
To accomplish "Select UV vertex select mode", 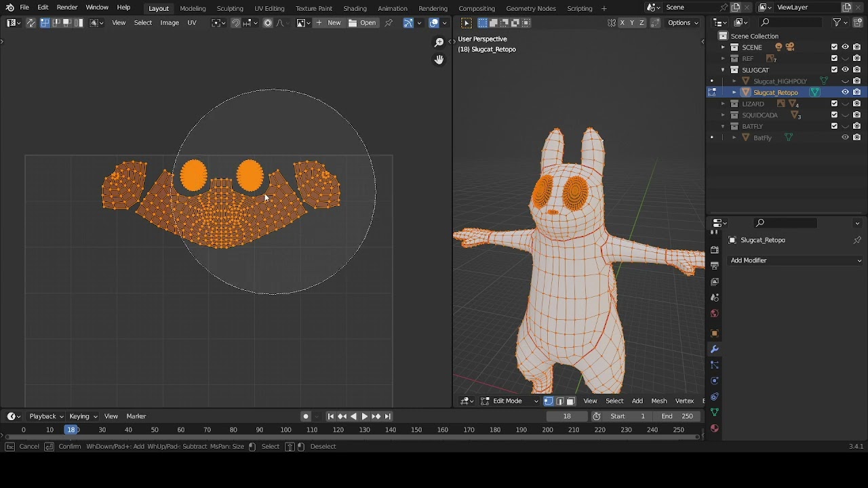I will (x=45, y=22).
